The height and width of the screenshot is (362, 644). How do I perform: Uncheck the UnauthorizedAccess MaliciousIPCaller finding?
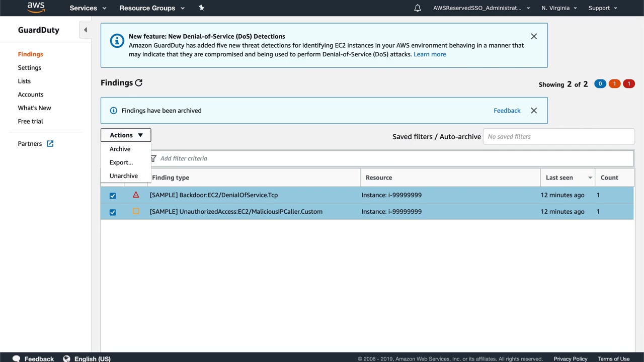(x=113, y=212)
